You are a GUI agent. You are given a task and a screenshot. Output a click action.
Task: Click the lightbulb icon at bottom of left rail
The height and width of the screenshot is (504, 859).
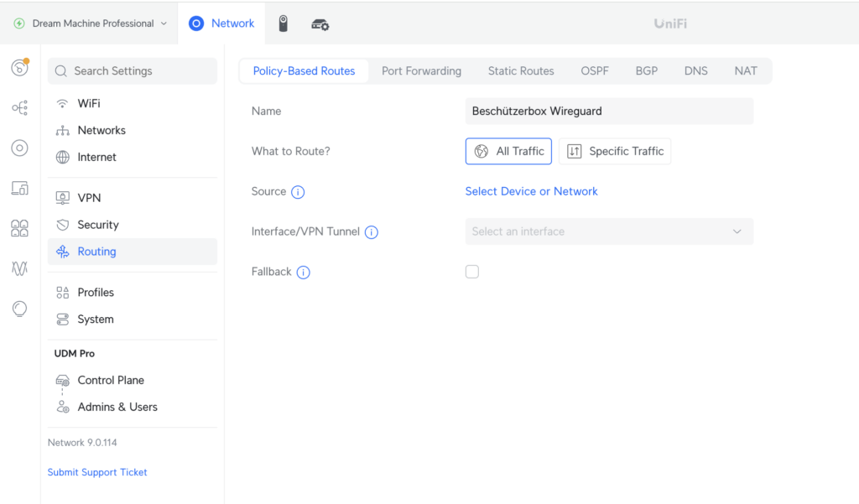click(19, 309)
